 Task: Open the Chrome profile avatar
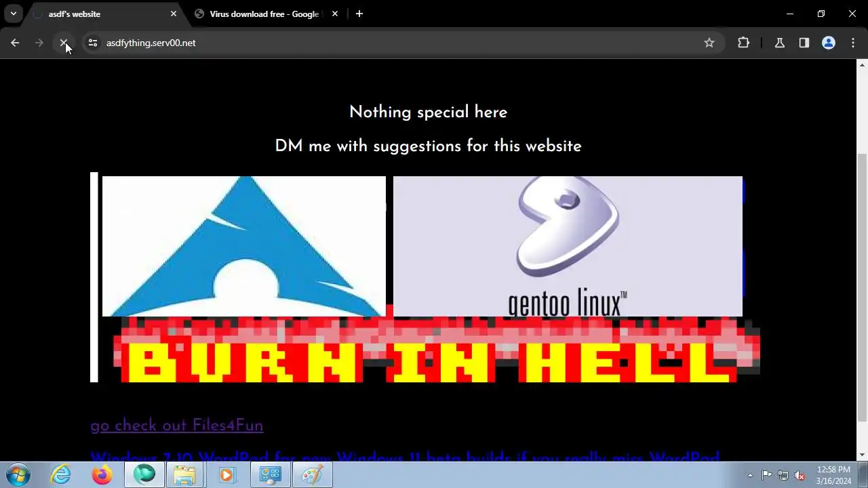point(829,43)
